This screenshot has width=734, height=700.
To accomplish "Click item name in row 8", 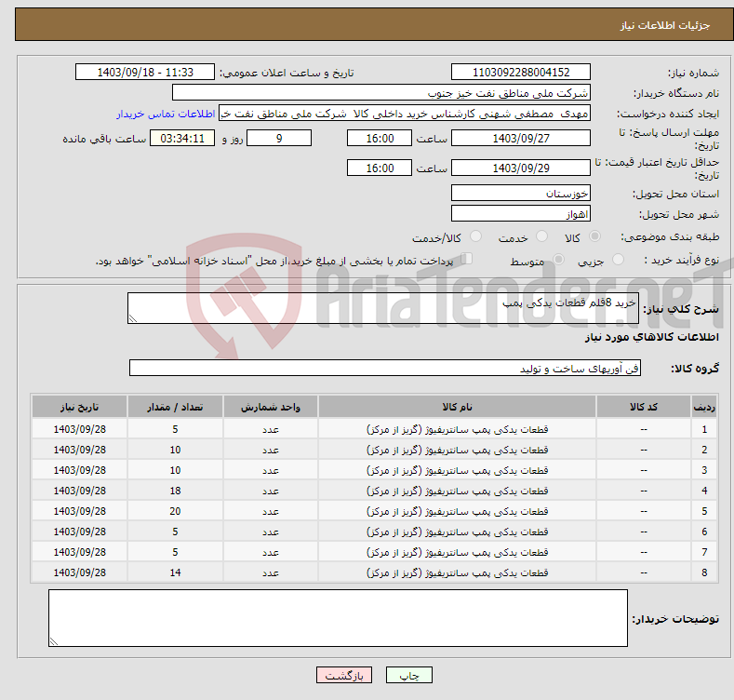I will [457, 572].
